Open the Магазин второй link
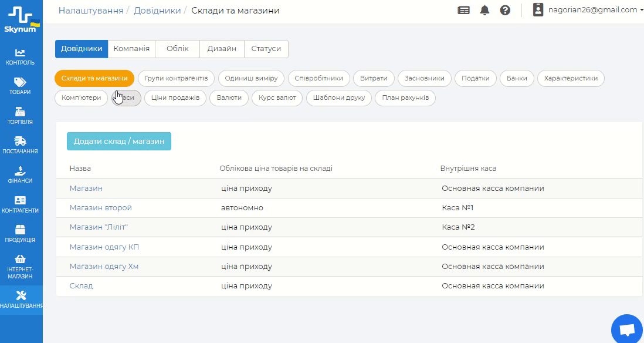Viewport: 644px width, 343px height. (x=101, y=208)
